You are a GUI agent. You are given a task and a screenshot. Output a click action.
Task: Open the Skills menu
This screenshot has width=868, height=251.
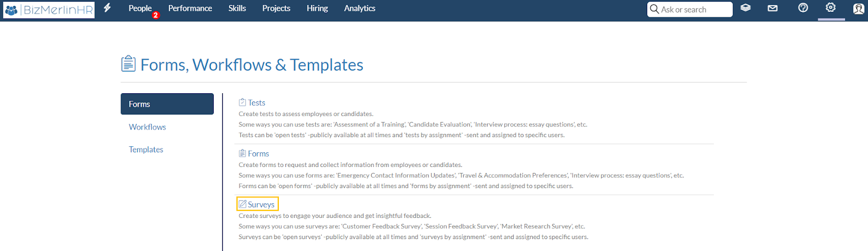[237, 8]
